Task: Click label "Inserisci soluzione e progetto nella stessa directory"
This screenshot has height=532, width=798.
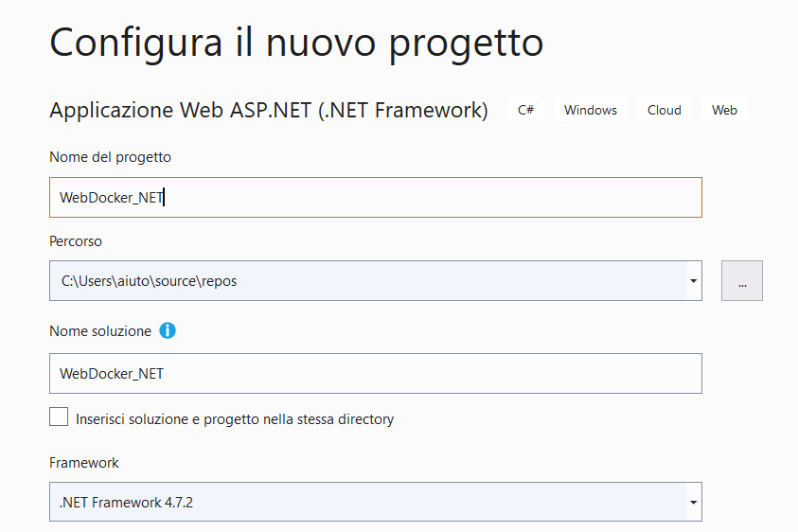Action: point(235,419)
